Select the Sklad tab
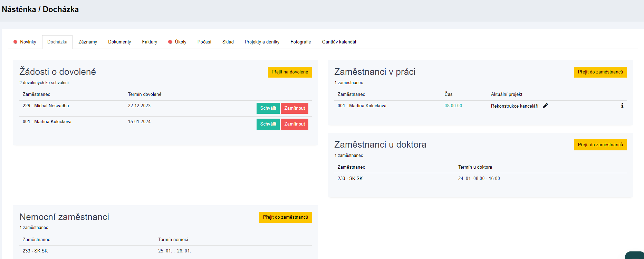Screen dimensions: 644x259 click(228, 42)
